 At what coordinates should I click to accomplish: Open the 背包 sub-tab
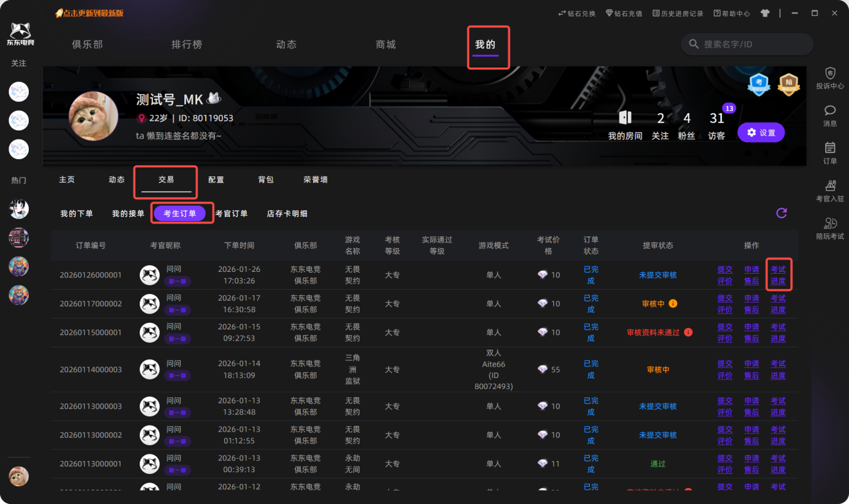tap(266, 179)
